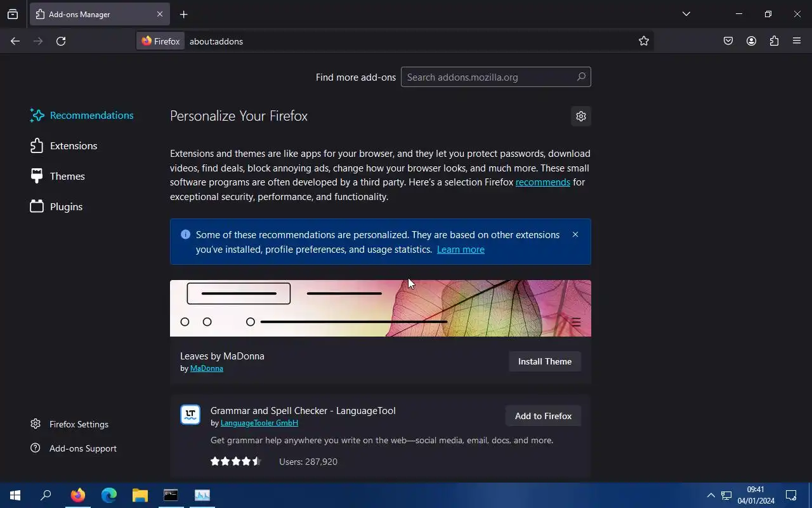The image size is (812, 508).
Task: Open the Extensions puzzle-piece toolbar icon
Action: (774, 41)
